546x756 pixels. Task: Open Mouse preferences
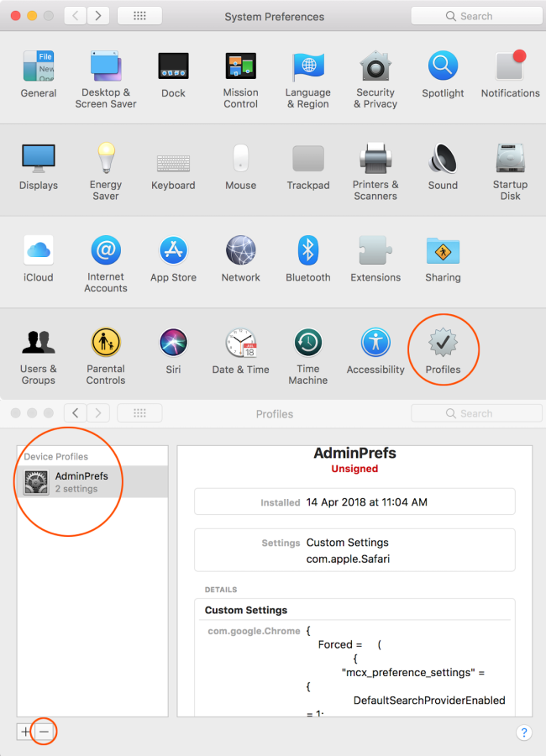point(241,167)
